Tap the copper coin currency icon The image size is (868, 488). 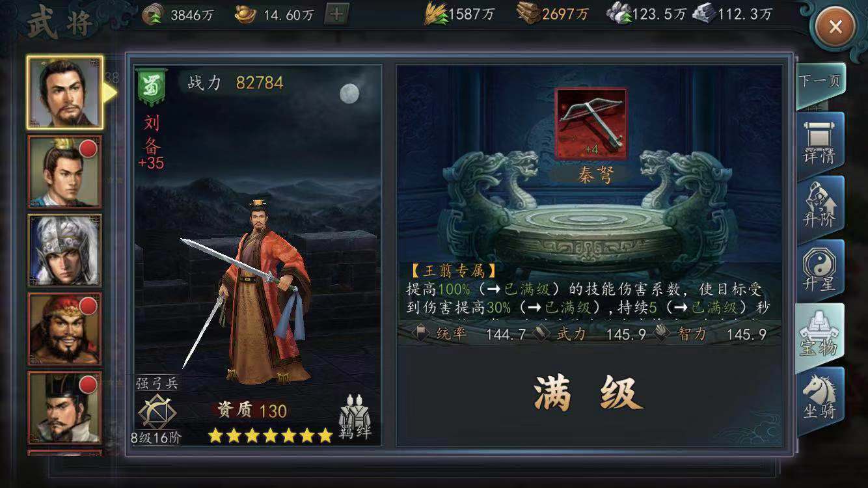[x=154, y=14]
